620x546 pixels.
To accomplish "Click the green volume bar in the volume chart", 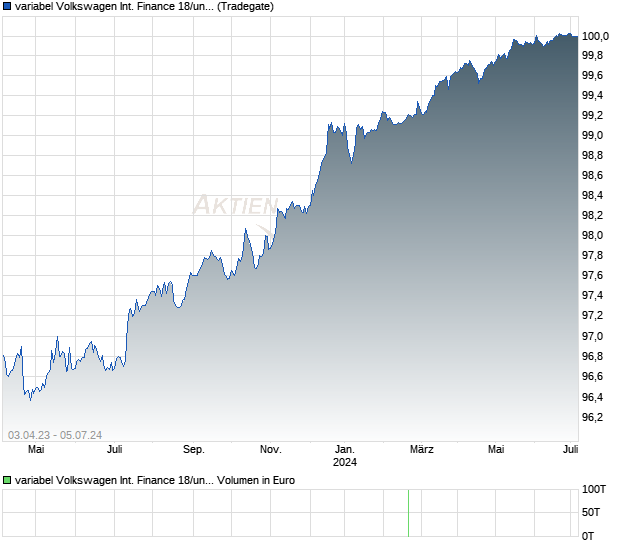I will 408,513.
